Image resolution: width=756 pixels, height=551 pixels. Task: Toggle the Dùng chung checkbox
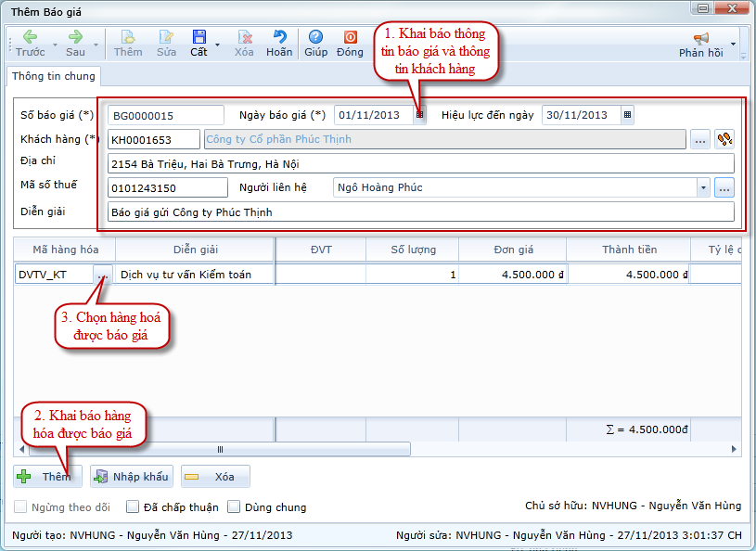tap(234, 507)
